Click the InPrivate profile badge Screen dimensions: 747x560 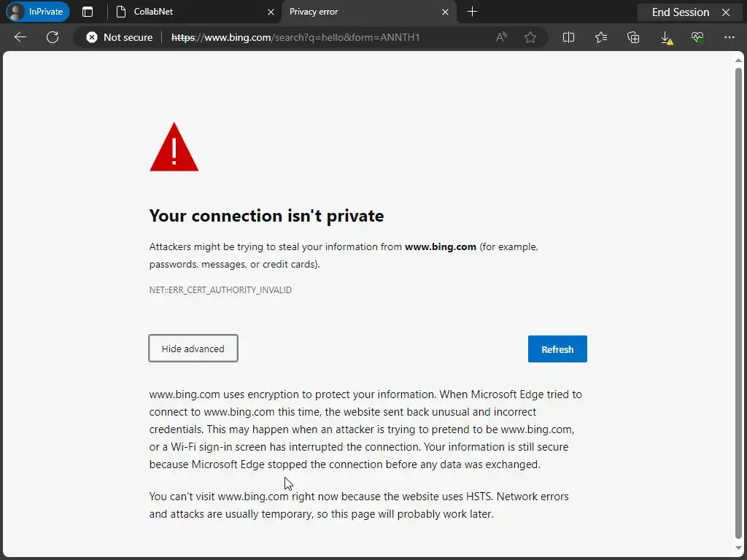pos(38,12)
